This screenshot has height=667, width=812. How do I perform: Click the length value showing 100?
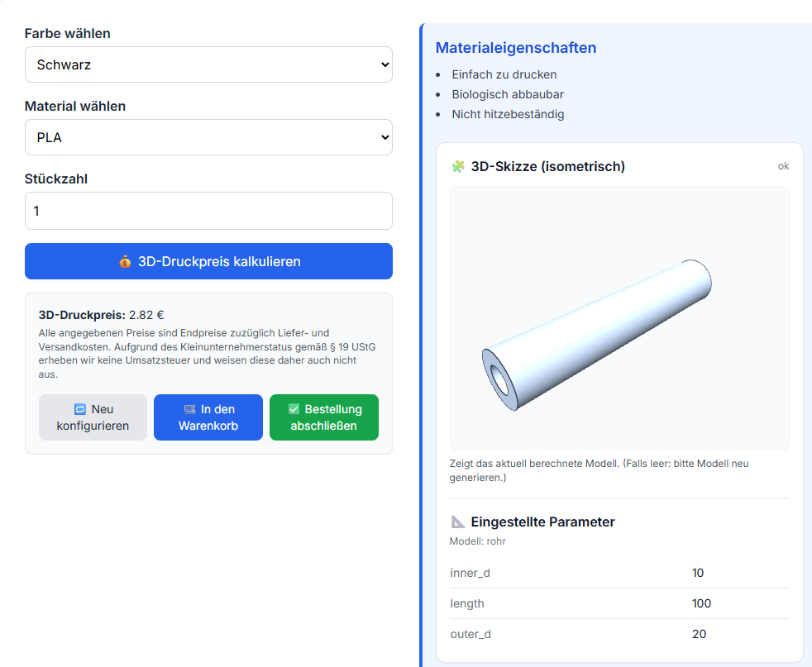point(701,603)
